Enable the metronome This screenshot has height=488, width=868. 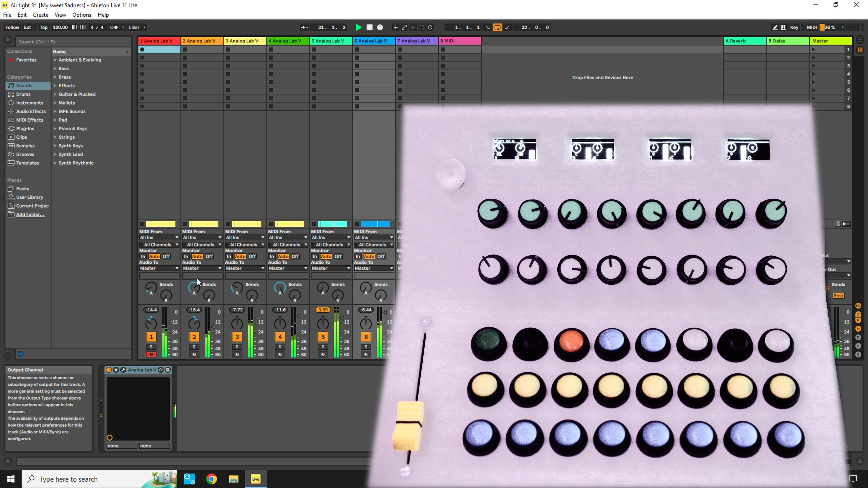(x=114, y=27)
